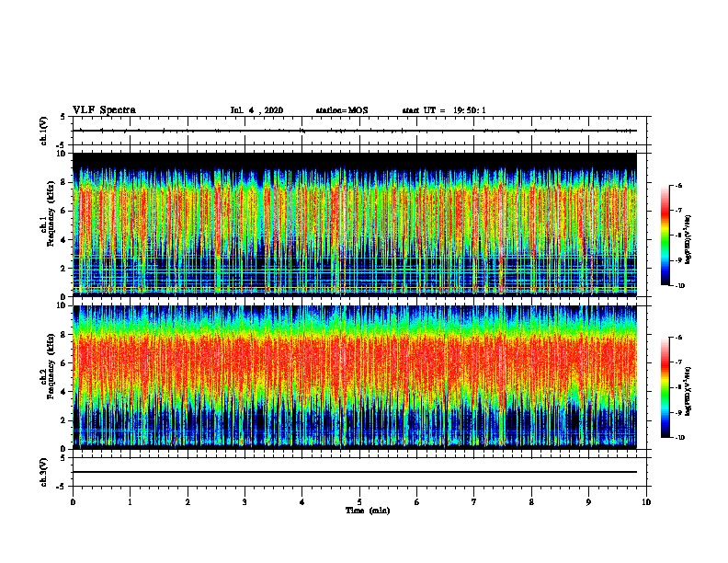Click the ch.2 spectrogram color scale bar
Viewport: 728px width, 563px height.
pyautogui.click(x=665, y=387)
